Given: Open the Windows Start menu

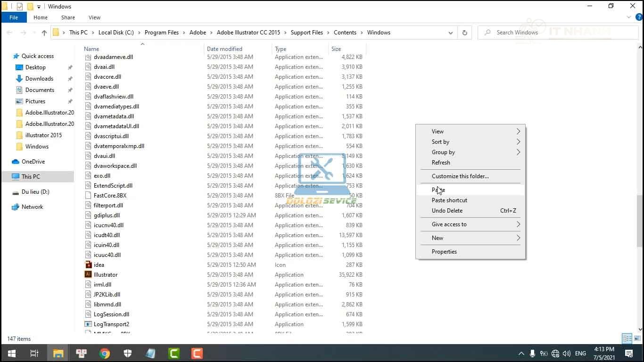Looking at the screenshot, I should [12, 353].
